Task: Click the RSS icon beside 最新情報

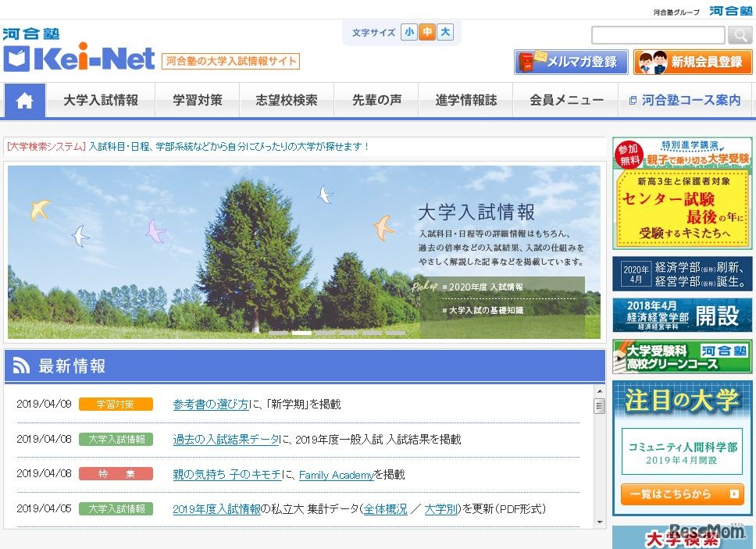Action: 22,365
